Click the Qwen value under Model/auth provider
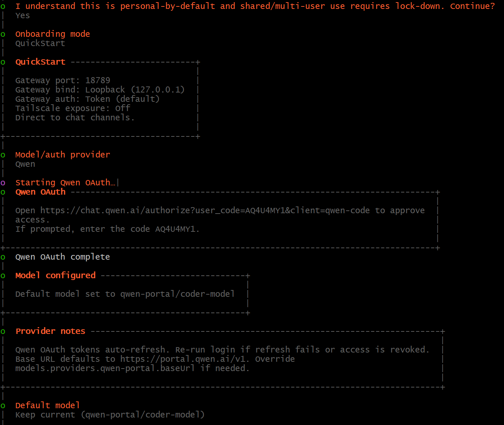The width and height of the screenshot is (504, 425). 25,164
